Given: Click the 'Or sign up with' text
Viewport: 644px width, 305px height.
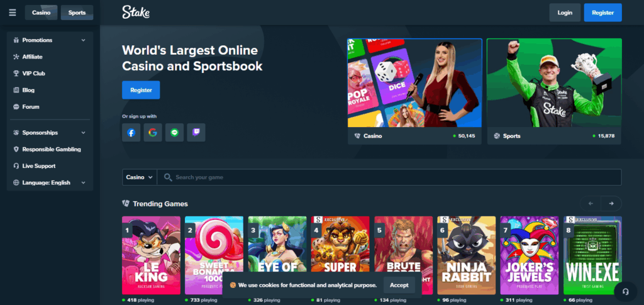Looking at the screenshot, I should click(x=139, y=116).
